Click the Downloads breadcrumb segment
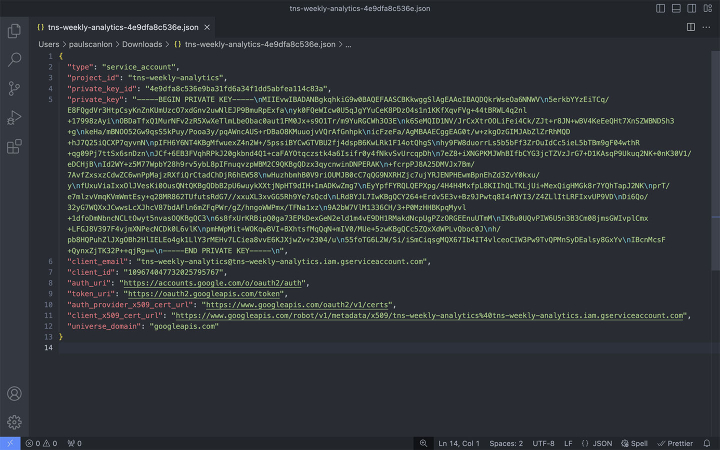 tap(142, 44)
